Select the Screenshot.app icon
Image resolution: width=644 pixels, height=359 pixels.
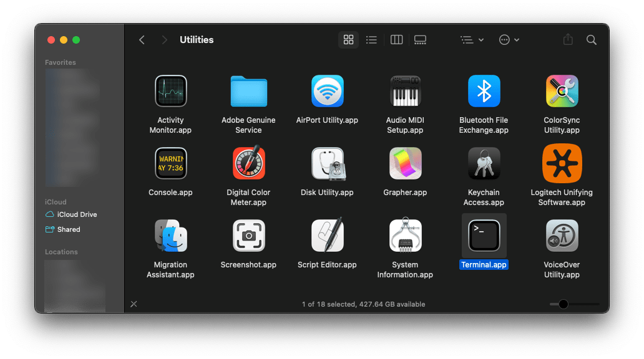248,236
